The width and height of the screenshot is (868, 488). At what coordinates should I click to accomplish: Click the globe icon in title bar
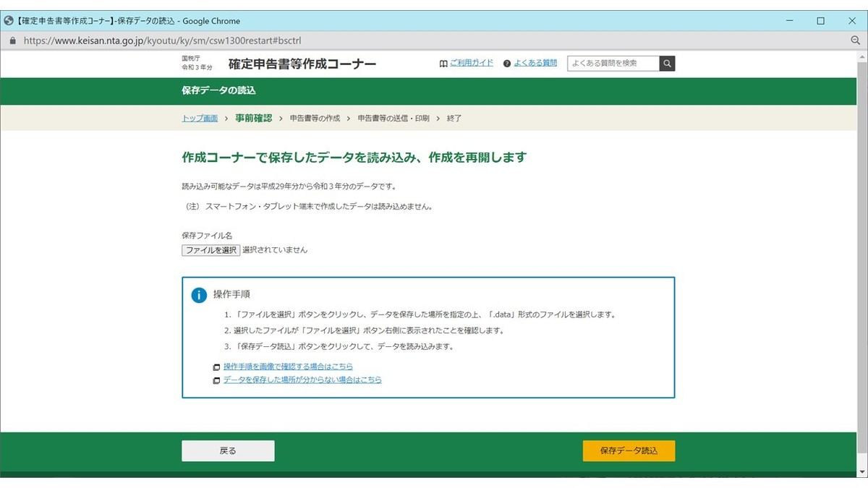[x=9, y=21]
